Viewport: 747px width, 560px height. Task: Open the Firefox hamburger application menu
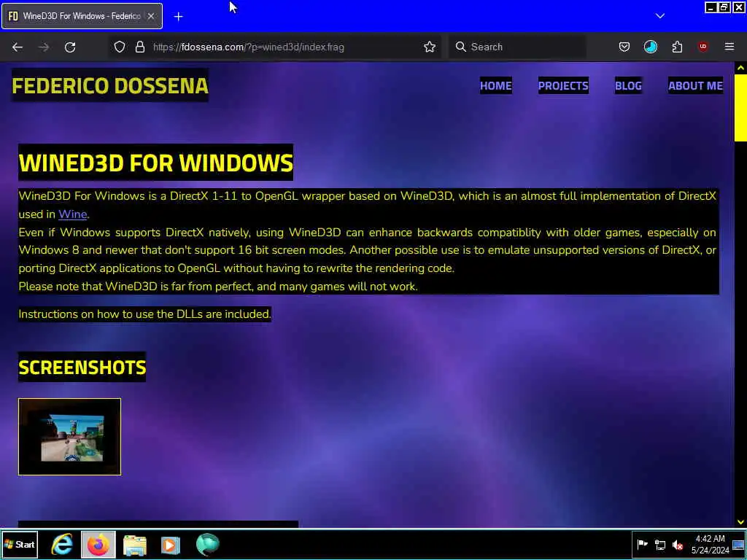tap(729, 47)
